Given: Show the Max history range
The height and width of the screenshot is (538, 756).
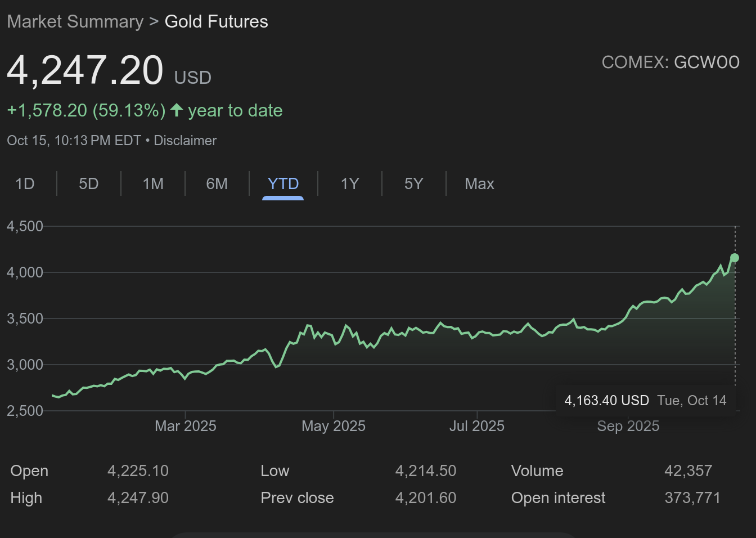Looking at the screenshot, I should coord(479,184).
